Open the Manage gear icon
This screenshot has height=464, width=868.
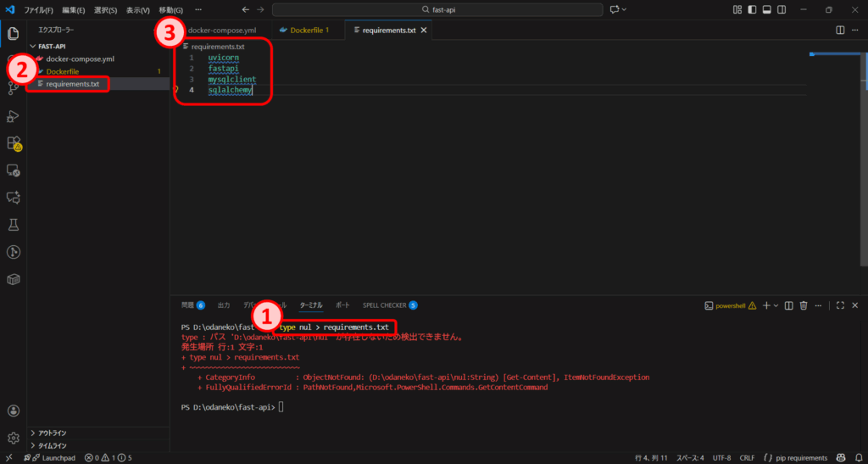click(x=14, y=438)
